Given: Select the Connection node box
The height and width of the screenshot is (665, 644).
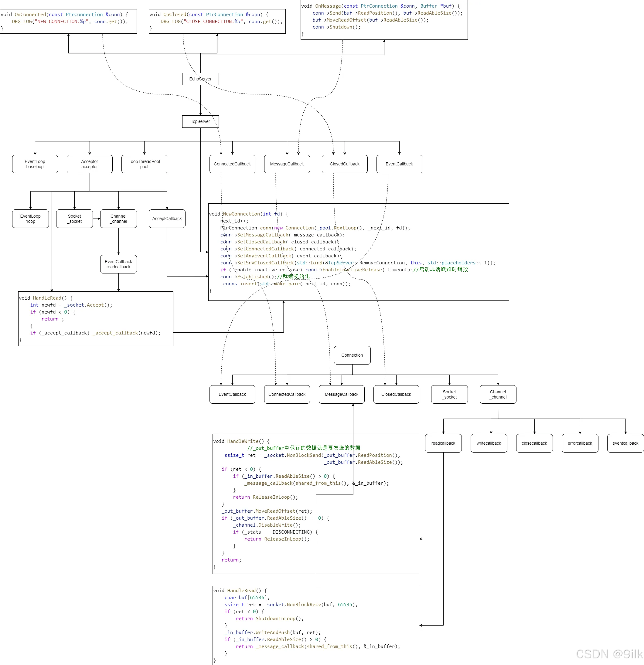Looking at the screenshot, I should point(352,355).
